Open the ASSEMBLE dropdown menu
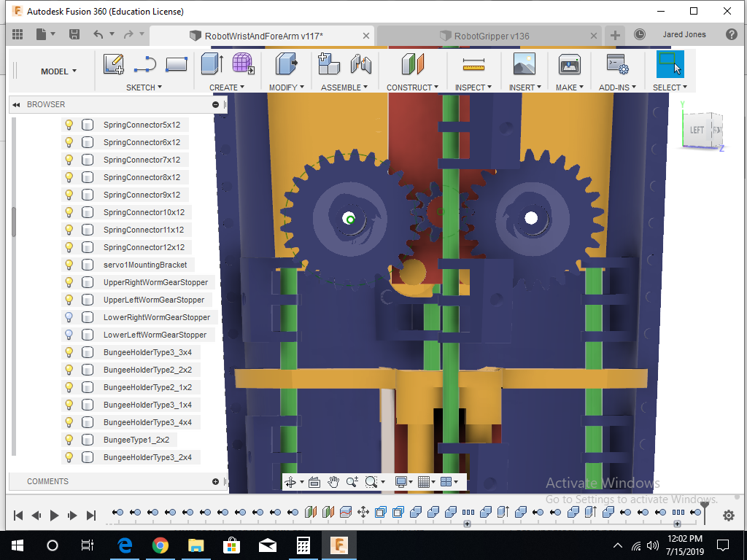This screenshot has height=560, width=747. [344, 87]
